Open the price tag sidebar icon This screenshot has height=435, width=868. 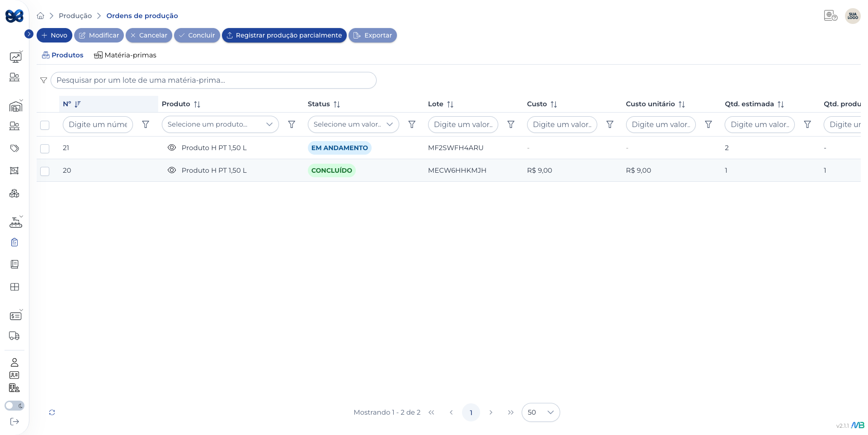(x=14, y=148)
